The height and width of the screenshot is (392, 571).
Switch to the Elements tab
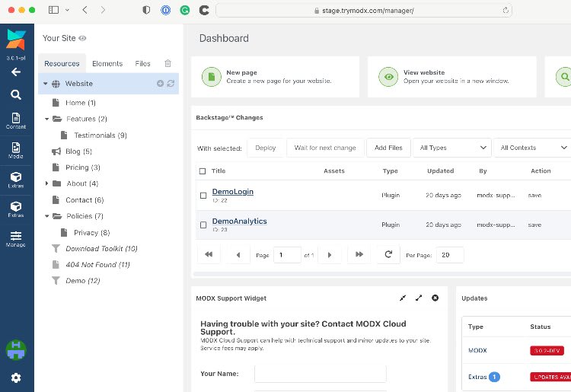point(107,64)
